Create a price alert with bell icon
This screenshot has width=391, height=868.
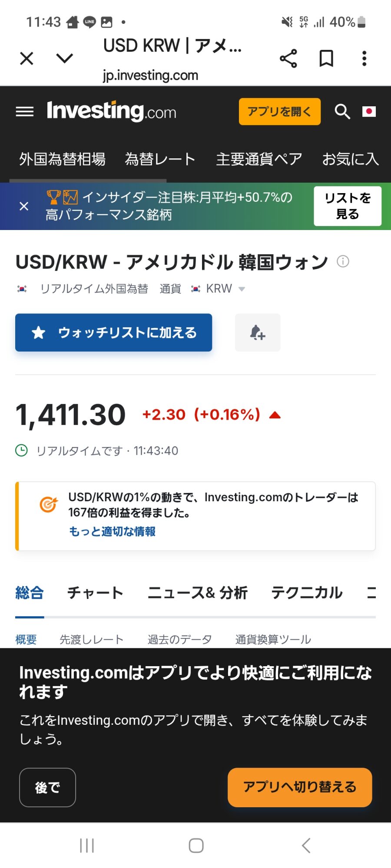coord(258,332)
